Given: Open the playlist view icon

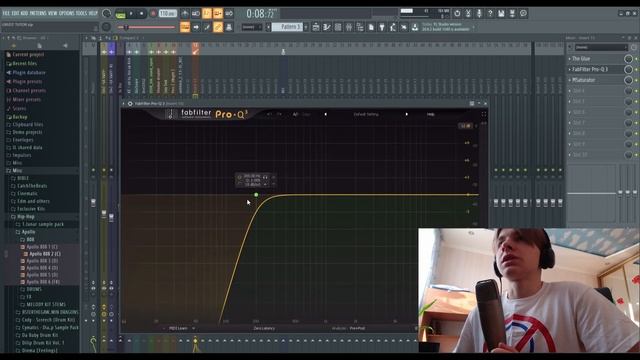Looking at the screenshot, I should 316,27.
